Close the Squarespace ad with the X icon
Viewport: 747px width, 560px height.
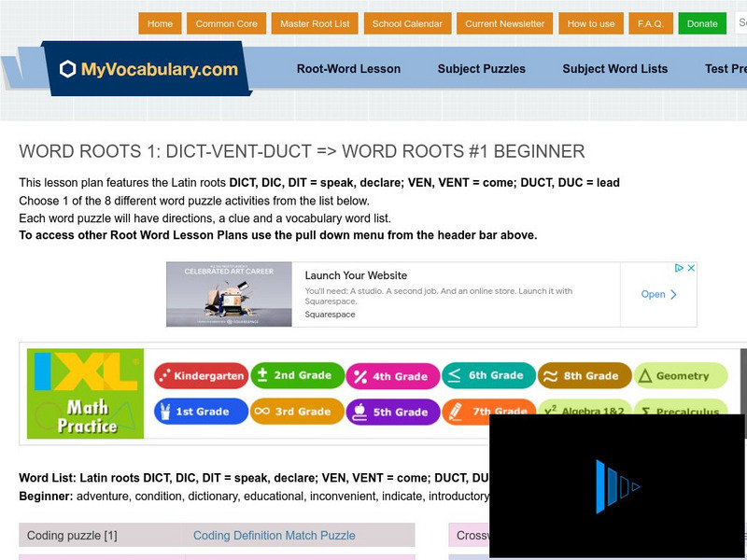tap(691, 268)
